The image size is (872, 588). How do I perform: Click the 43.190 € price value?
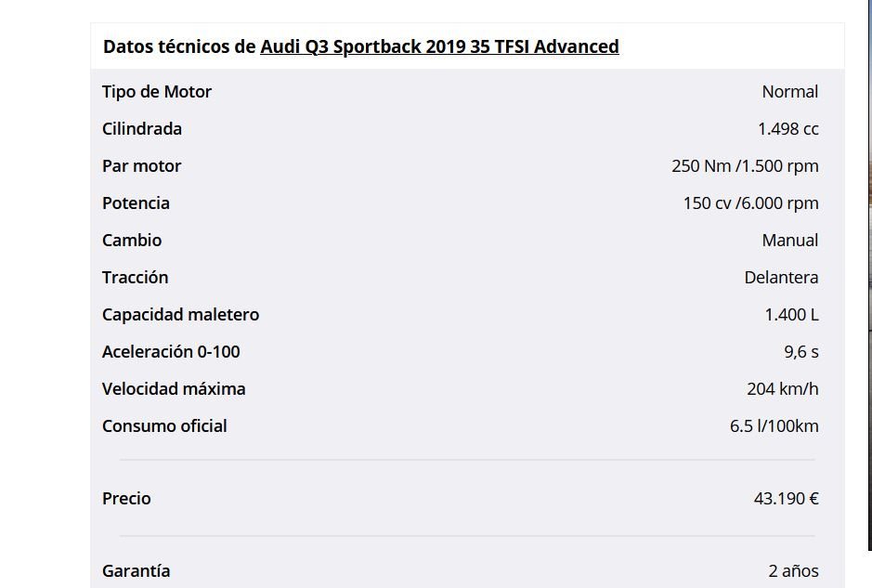tap(786, 499)
